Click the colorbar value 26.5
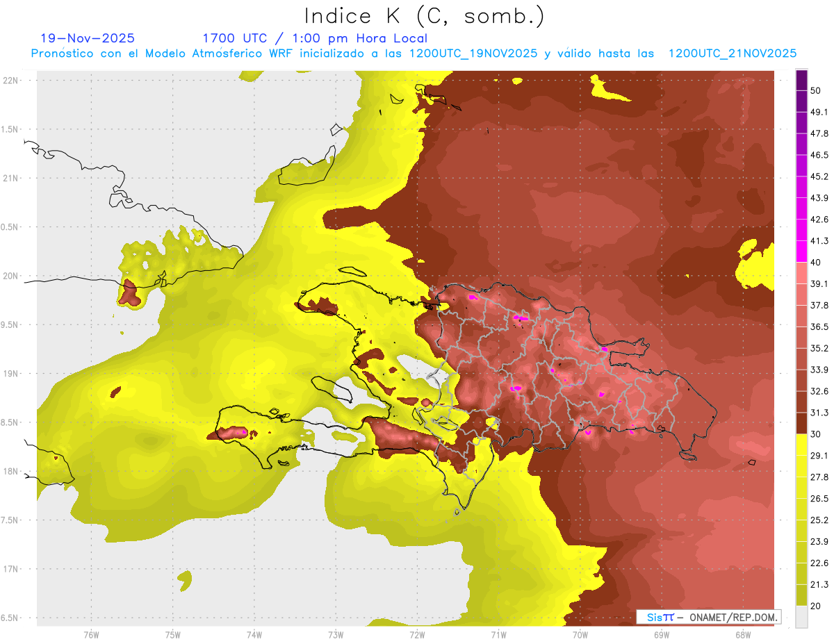Image resolution: width=834 pixels, height=644 pixels. (x=819, y=498)
